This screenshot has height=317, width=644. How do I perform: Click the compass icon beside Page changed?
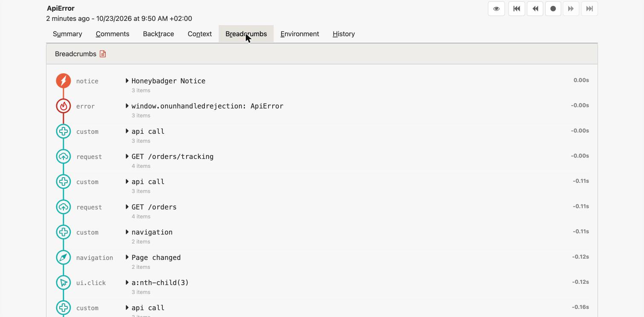tap(63, 257)
